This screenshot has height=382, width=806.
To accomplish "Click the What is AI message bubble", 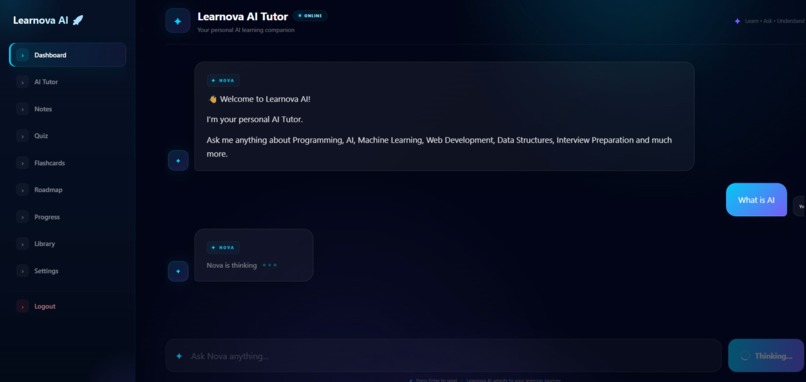I will [x=756, y=199].
